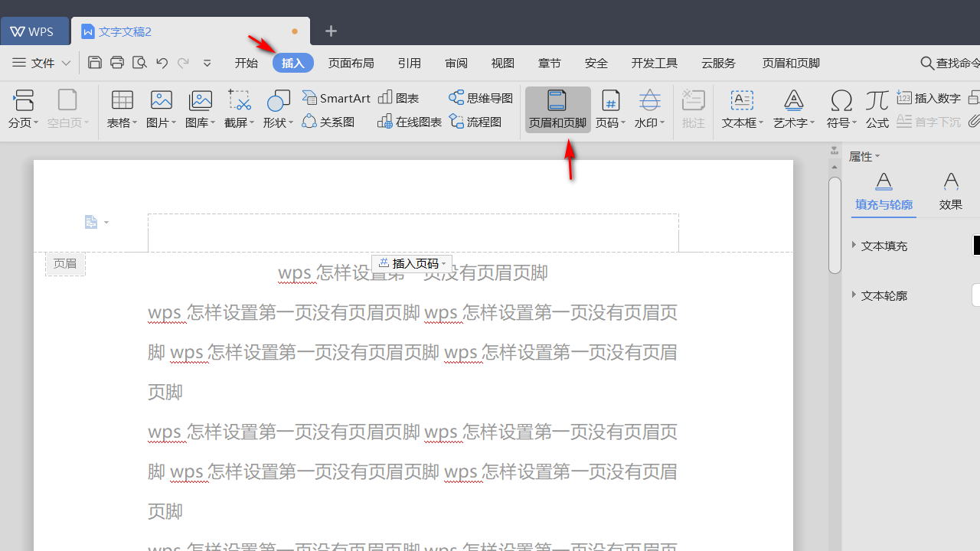Viewport: 980px width, 551px height.
Task: Insert SmartArt graphic
Action: click(337, 98)
